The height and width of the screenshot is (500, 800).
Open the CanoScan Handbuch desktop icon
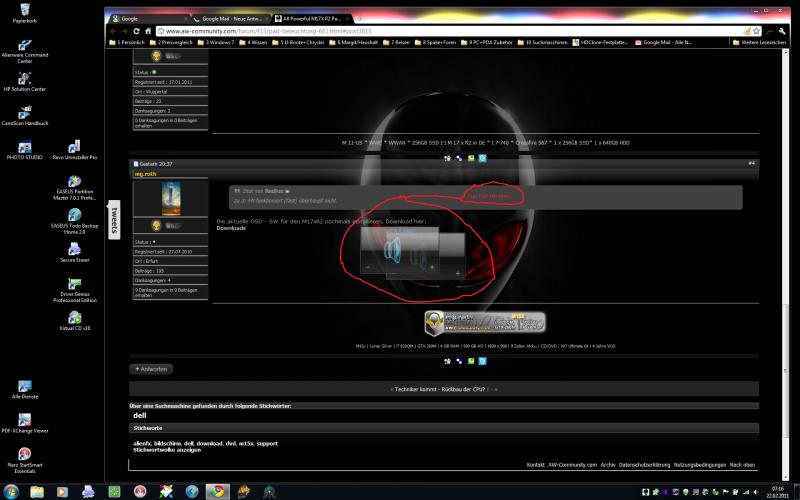click(24, 116)
